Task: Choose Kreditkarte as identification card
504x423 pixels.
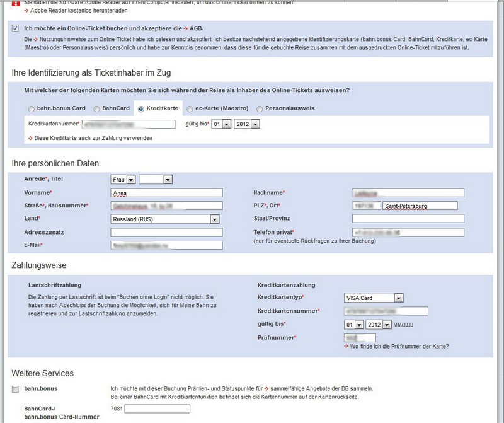Action: click(x=140, y=109)
